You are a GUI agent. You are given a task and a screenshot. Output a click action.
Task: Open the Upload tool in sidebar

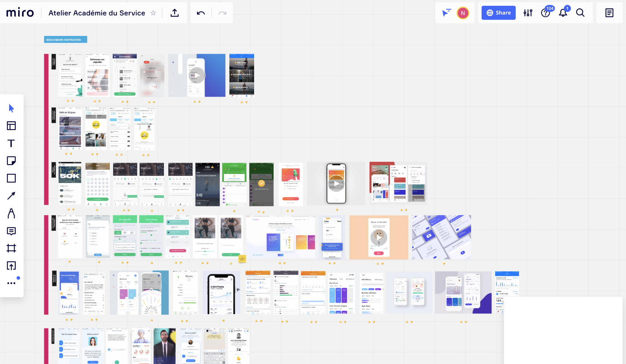click(x=11, y=266)
